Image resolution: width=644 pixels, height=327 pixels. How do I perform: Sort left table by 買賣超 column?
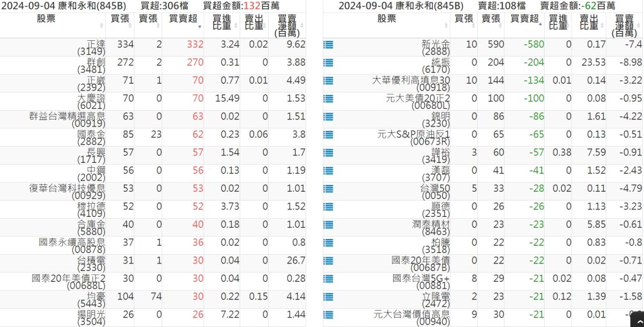coord(184,19)
